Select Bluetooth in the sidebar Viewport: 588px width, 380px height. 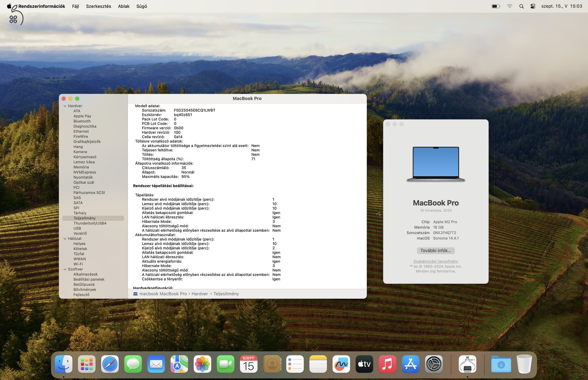82,121
